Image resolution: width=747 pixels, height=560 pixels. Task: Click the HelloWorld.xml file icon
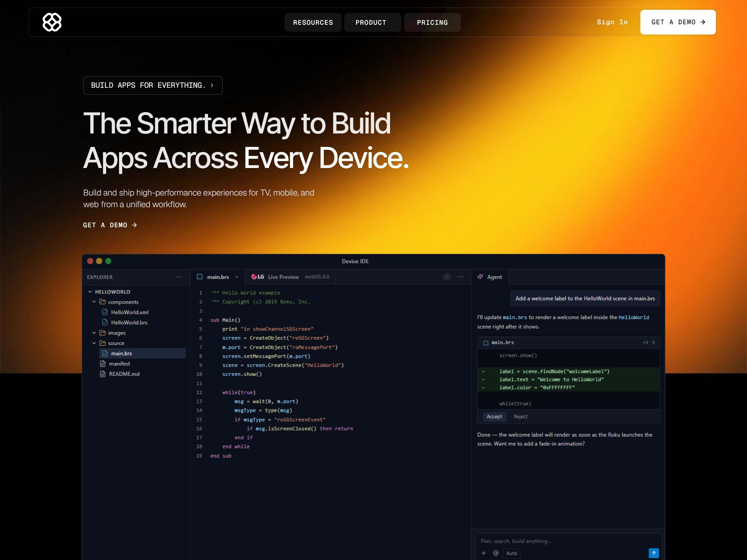click(105, 312)
